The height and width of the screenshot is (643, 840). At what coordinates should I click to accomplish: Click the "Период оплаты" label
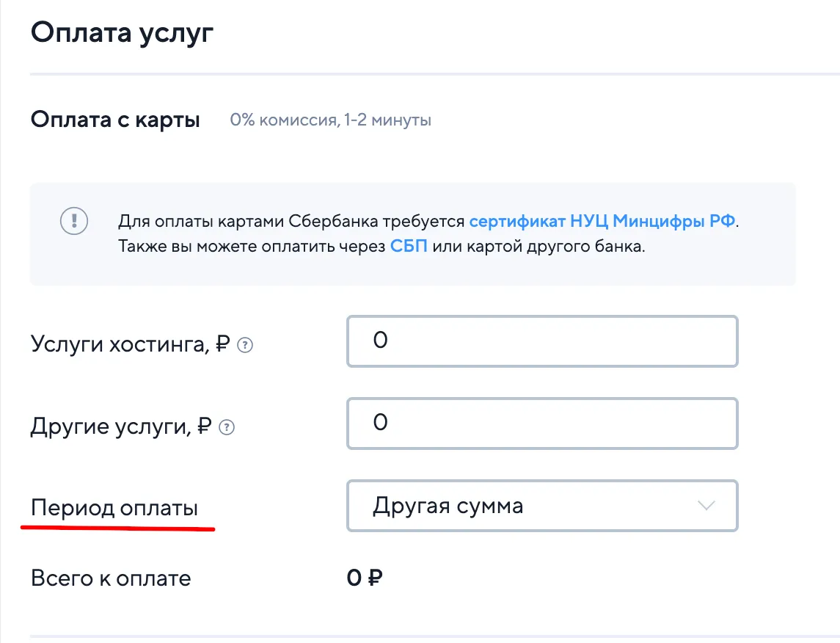click(x=114, y=508)
